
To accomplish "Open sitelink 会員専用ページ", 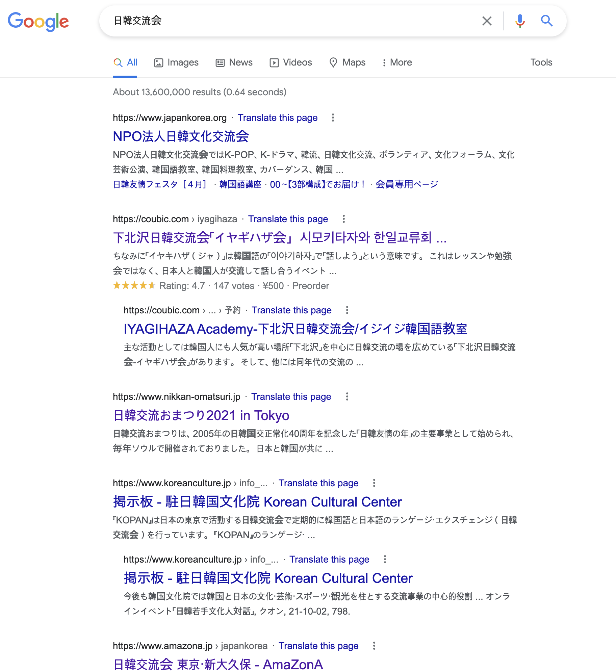I will 407,184.
